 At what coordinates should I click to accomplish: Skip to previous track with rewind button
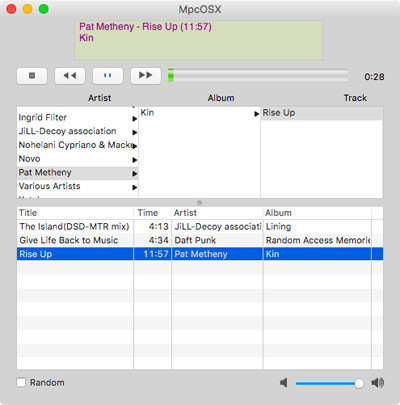tap(70, 76)
